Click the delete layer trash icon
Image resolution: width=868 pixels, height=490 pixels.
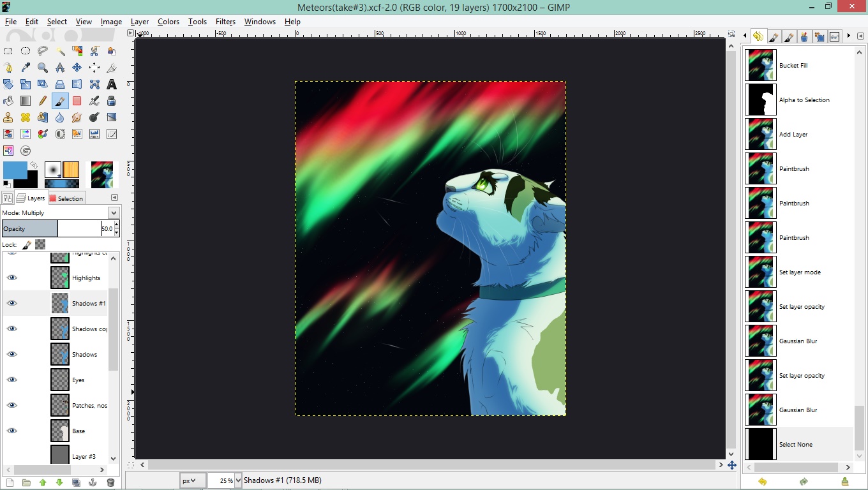(110, 482)
